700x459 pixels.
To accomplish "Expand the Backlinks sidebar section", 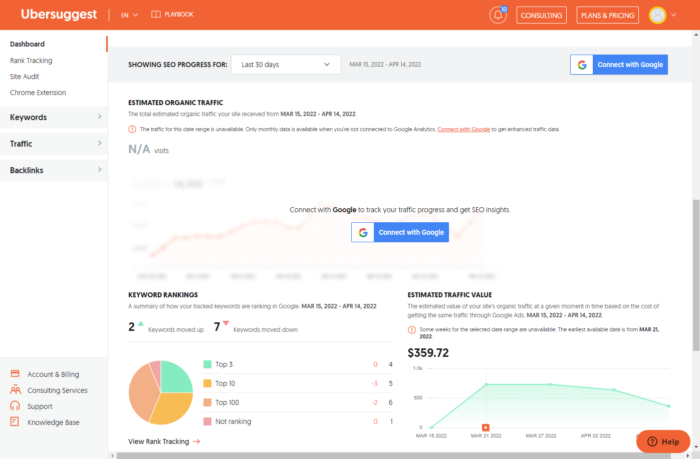I will (54, 170).
